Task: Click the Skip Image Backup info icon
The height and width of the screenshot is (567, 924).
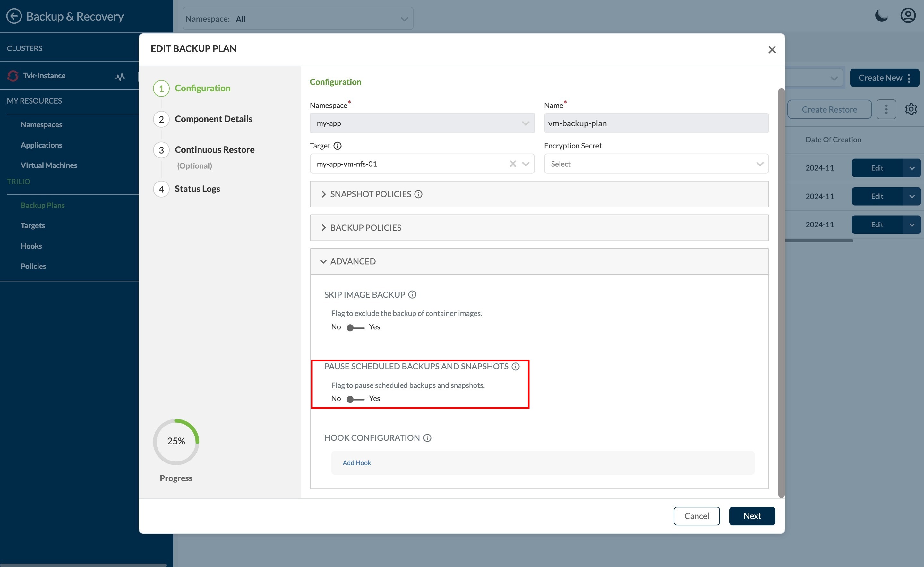Action: [x=412, y=294]
